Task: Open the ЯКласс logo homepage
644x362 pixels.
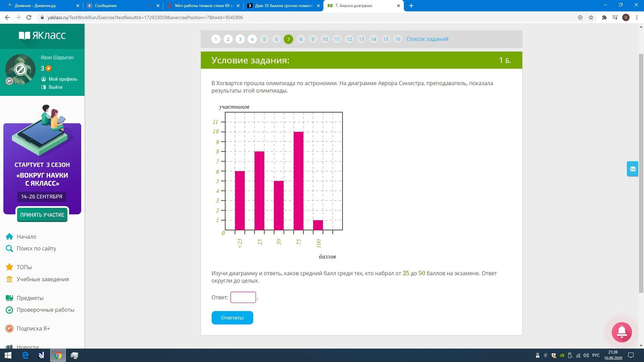Action: pyautogui.click(x=42, y=36)
